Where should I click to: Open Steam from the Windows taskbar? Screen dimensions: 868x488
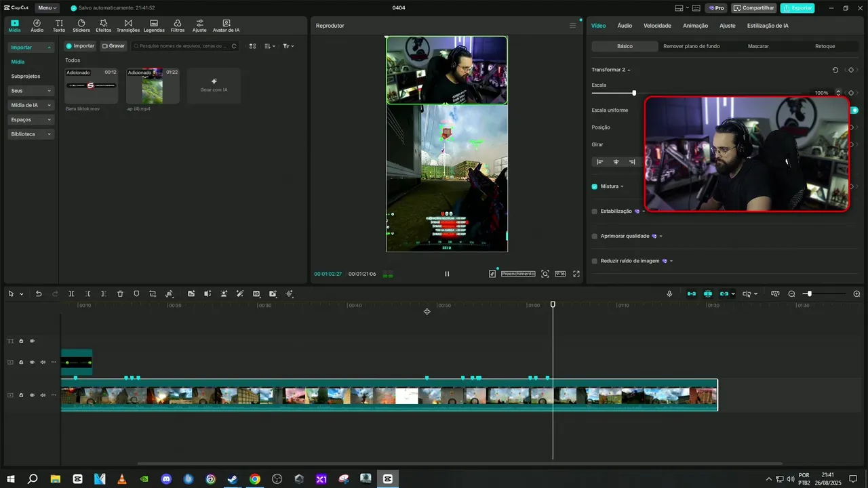pyautogui.click(x=233, y=479)
